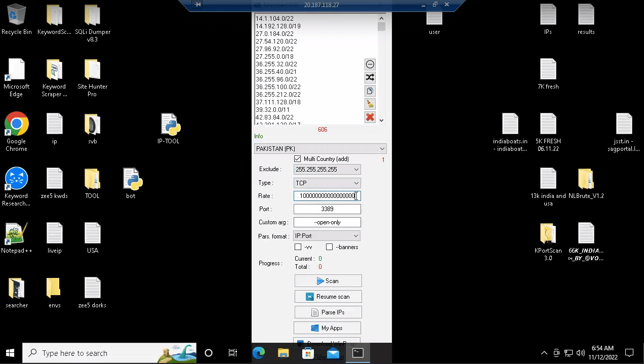The height and width of the screenshot is (364, 644).
Task: Click the IP range list scrollbar
Action: (382, 71)
